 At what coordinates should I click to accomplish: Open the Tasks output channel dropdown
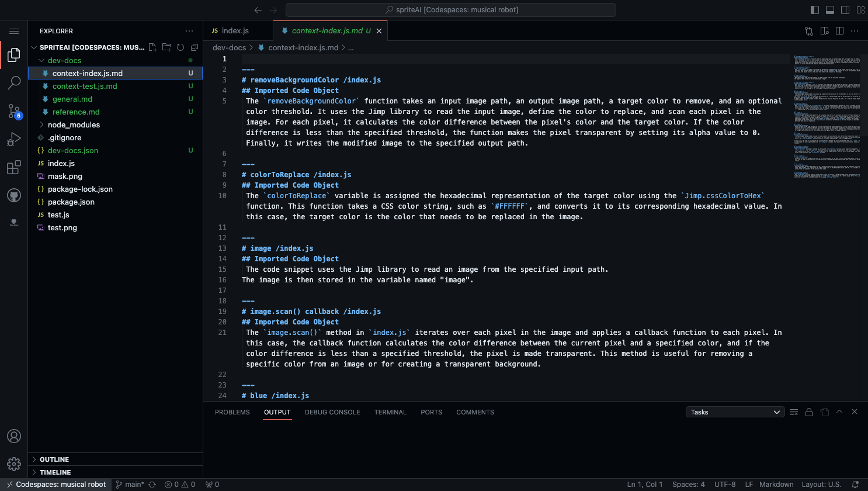click(x=734, y=412)
